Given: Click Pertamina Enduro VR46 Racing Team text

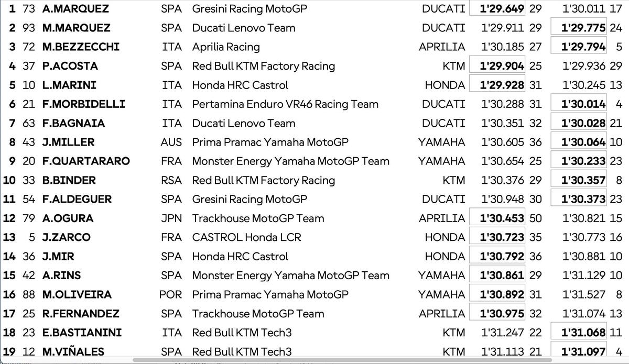Looking at the screenshot, I should click(x=285, y=104).
